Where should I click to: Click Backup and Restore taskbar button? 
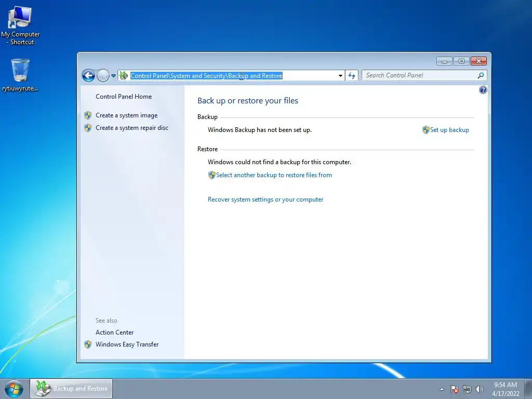coord(71,389)
